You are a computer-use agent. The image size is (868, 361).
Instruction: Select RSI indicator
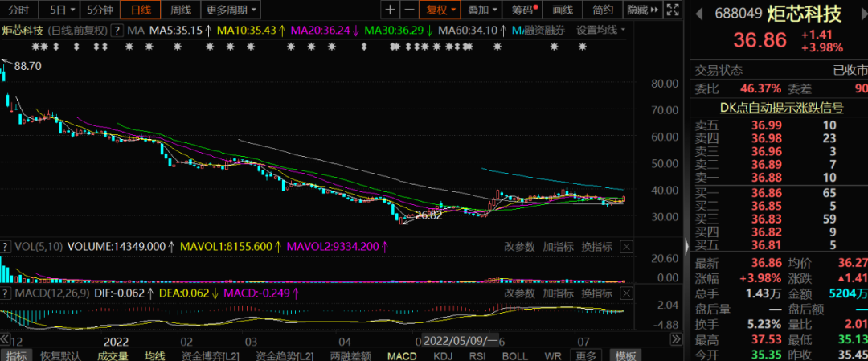477,355
